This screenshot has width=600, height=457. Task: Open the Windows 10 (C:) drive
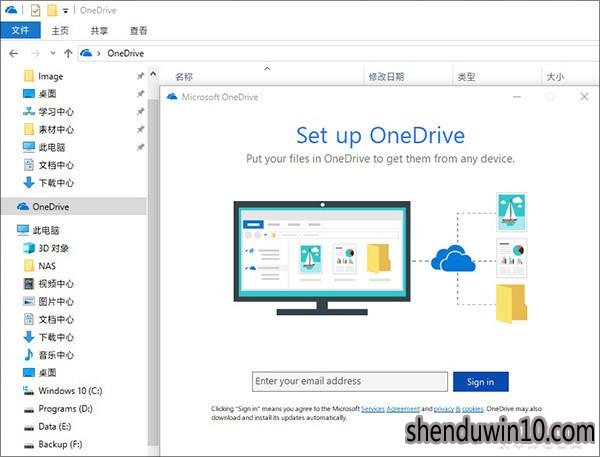(x=70, y=390)
